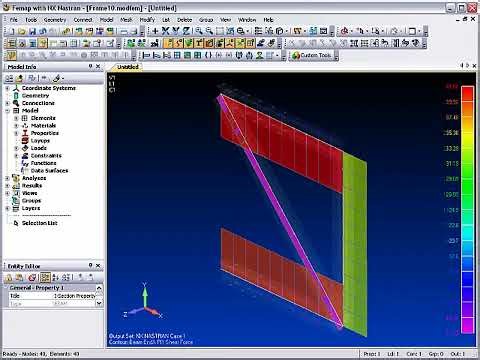Expand the Connections tree node

click(8, 103)
